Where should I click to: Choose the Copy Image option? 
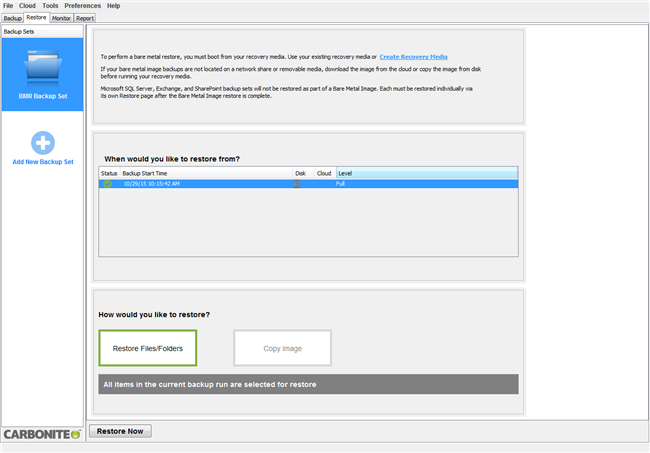pyautogui.click(x=282, y=348)
